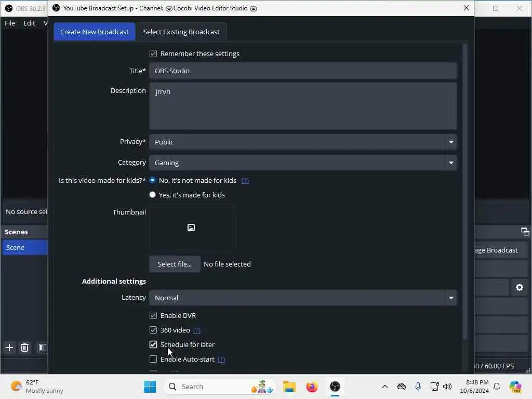Delete selected scene with trash icon
Screen dimensions: 532x399
(x=24, y=348)
